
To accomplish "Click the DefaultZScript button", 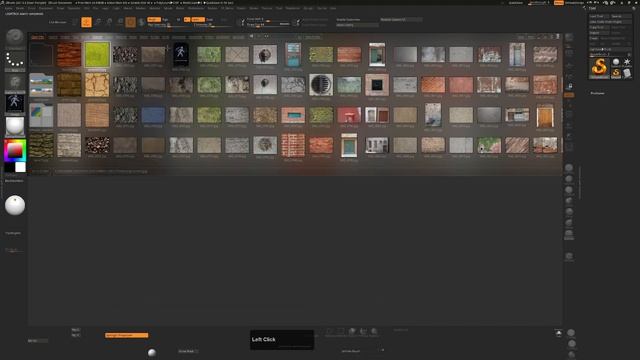I will click(x=574, y=3).
